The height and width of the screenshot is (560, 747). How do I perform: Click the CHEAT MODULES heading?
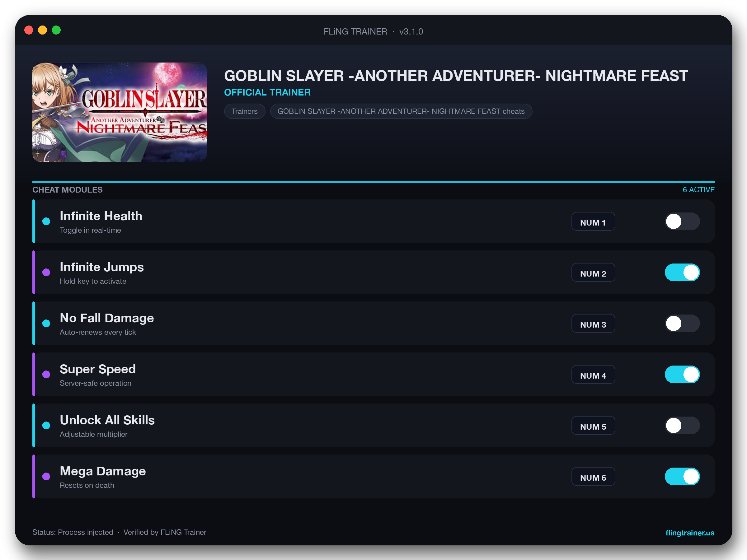(68, 190)
